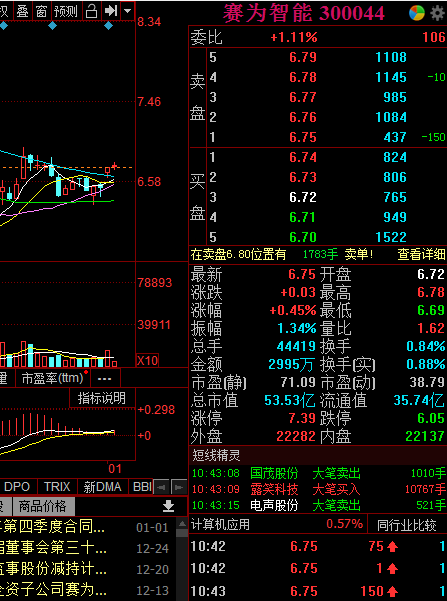
Task: Click the 市盈(静) value 71.09
Action: [x=298, y=382]
